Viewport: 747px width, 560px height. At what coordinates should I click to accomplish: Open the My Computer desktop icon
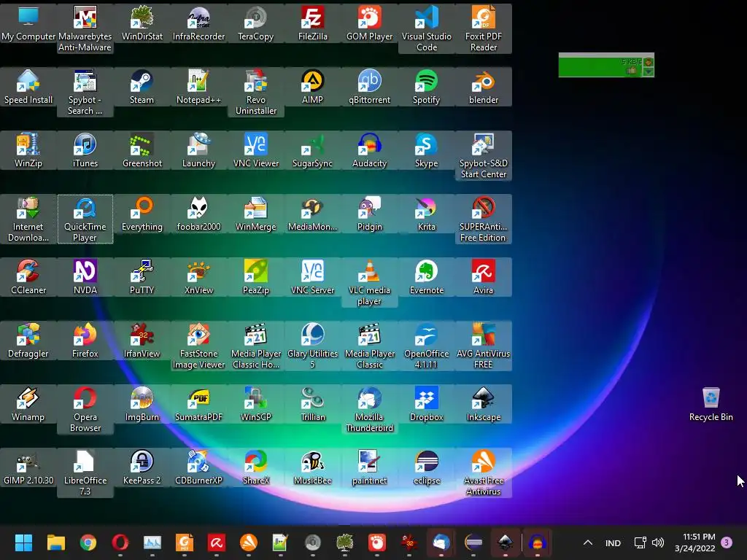(28, 23)
